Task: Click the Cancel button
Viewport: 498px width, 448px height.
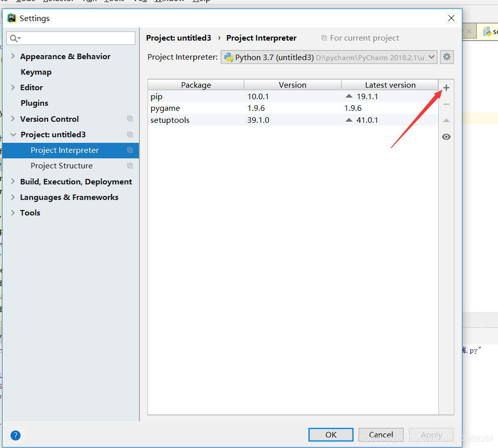Action: [381, 434]
